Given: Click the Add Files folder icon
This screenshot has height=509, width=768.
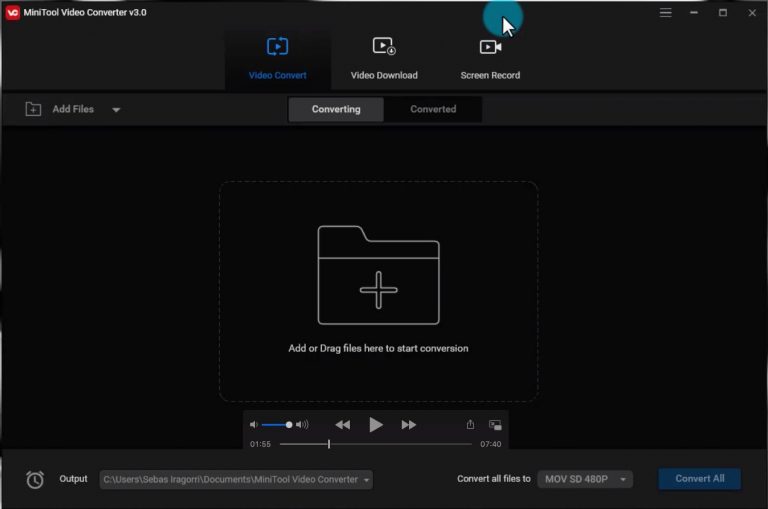Looking at the screenshot, I should click(x=33, y=109).
